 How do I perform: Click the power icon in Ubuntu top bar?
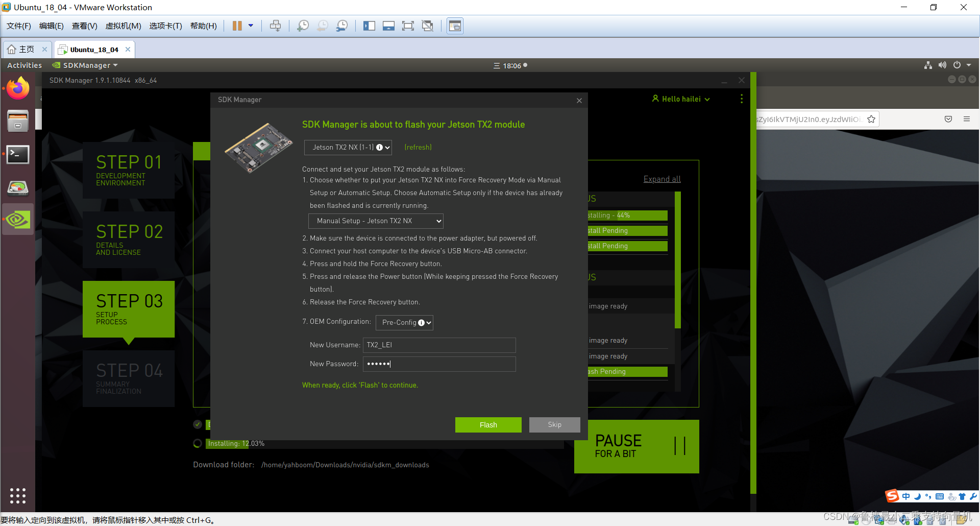957,65
